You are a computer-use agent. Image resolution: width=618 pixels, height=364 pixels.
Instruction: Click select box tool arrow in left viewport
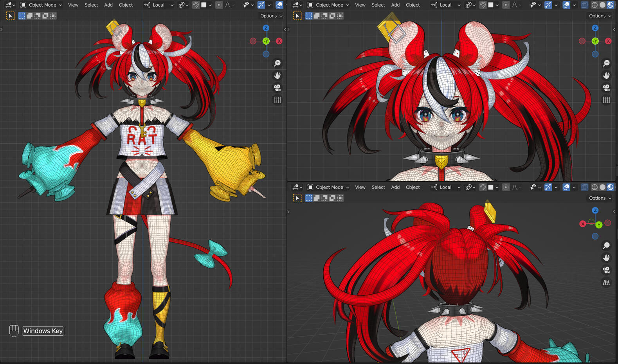click(x=10, y=16)
